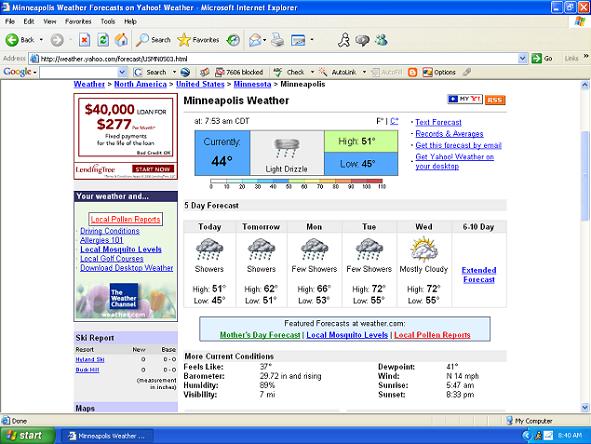Open the Extended Forecast link
The image size is (591, 444).
point(479,275)
